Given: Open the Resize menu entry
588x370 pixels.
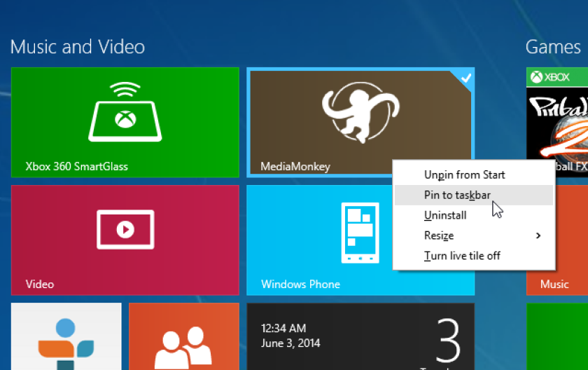Looking at the screenshot, I should coord(474,235).
